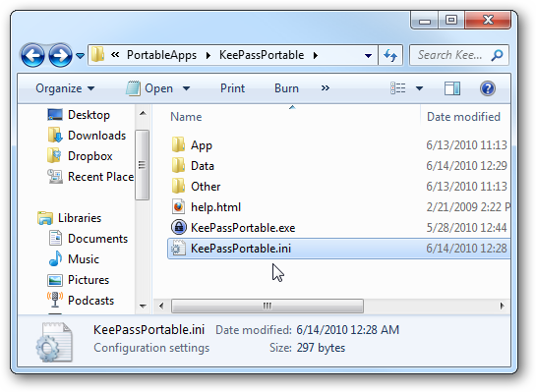Viewport: 536px width, 392px height.
Task: Change your view icon button
Action: 398,88
